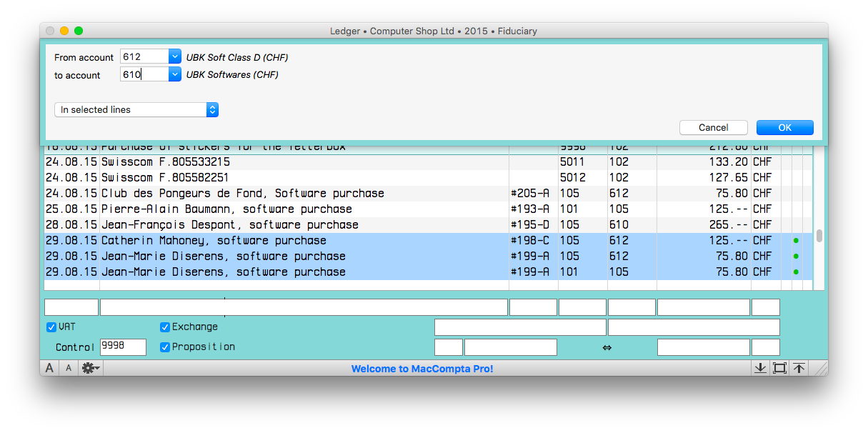Viewport: 868px width, 433px height.
Task: Click Welcome to MacCompta Pro! link
Action: [422, 369]
